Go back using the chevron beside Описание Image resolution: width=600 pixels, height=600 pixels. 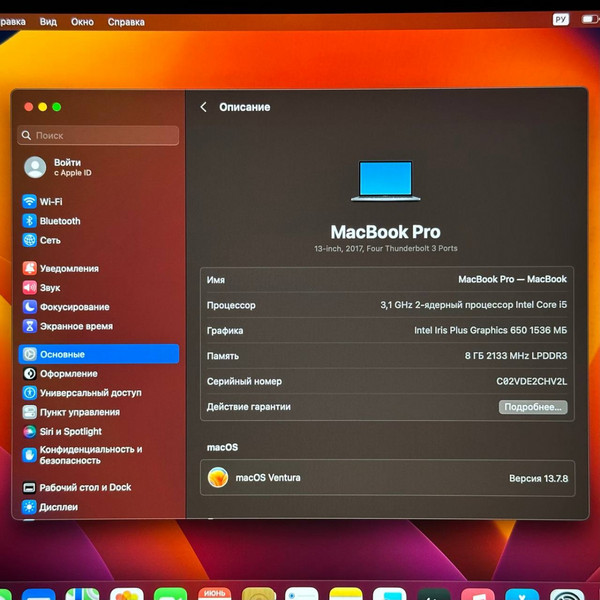204,107
